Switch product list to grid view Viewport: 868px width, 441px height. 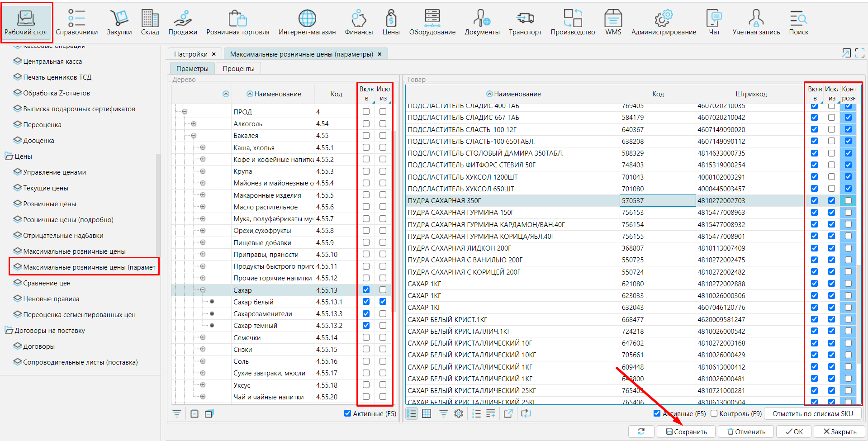pyautogui.click(x=427, y=413)
